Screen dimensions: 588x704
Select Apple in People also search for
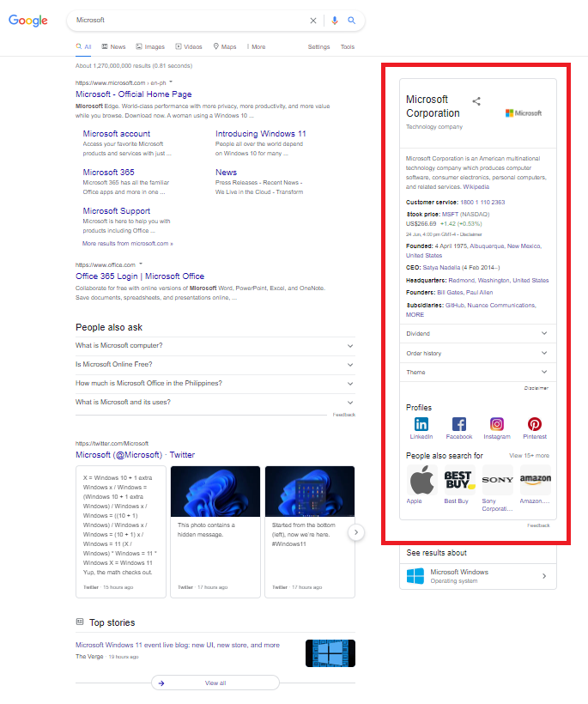click(421, 480)
